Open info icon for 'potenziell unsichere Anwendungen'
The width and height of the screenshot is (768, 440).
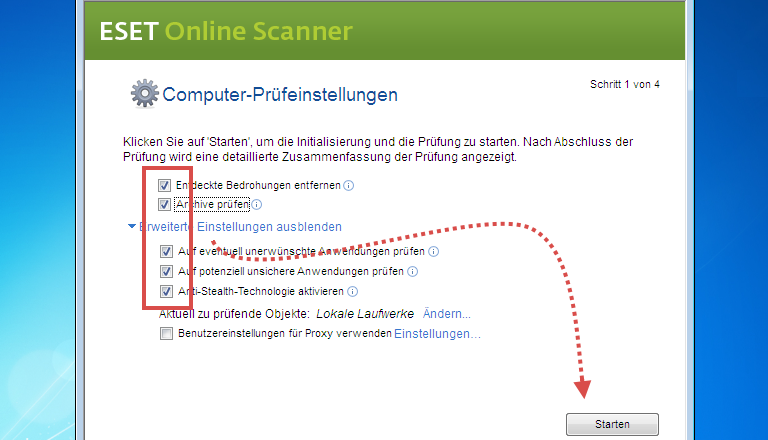click(x=412, y=272)
